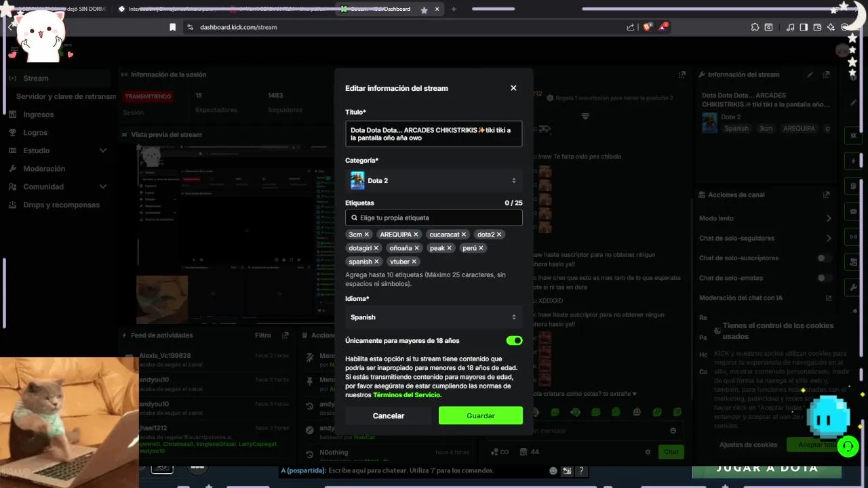Open the browser media control music icon
The width and height of the screenshot is (868, 488).
tap(790, 27)
